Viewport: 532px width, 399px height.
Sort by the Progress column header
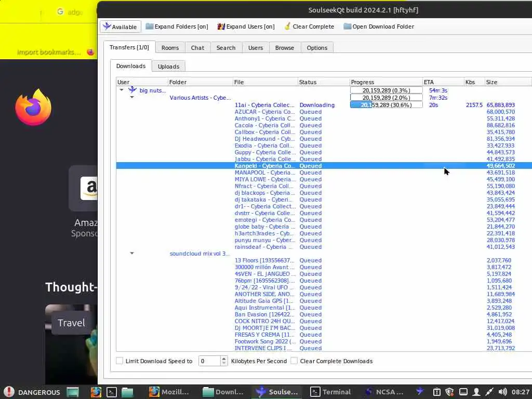(386, 82)
